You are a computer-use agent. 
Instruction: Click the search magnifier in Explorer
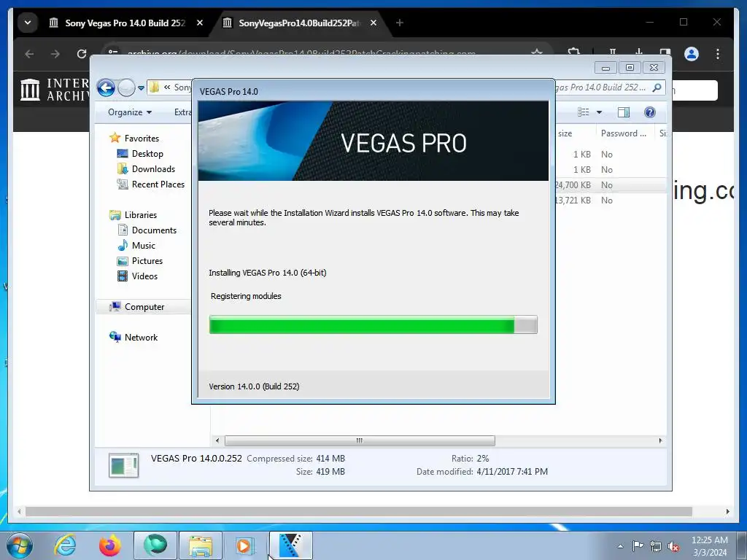click(x=657, y=87)
